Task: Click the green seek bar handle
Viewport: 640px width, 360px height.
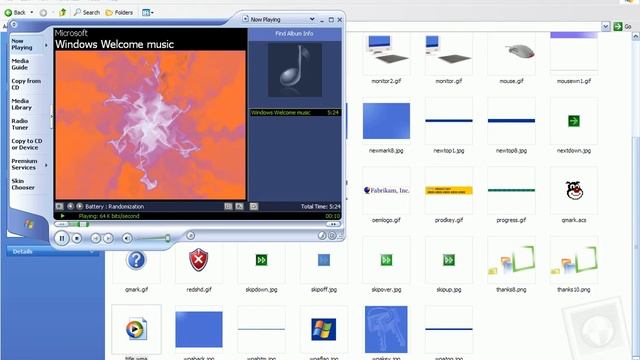Action: pos(83,224)
